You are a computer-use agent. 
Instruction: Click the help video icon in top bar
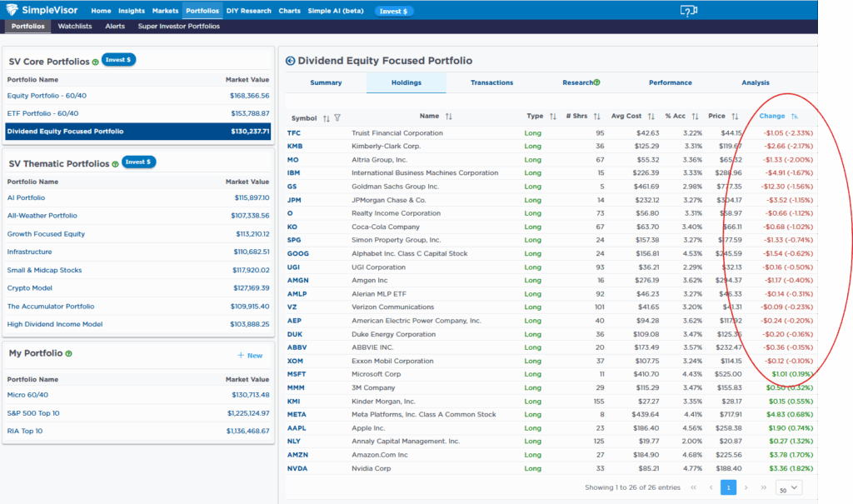pos(687,11)
